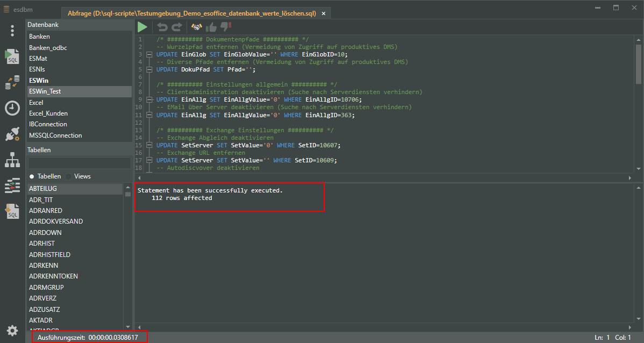The width and height of the screenshot is (644, 343).
Task: Commit changes with the thumbs-up icon
Action: coord(211,27)
